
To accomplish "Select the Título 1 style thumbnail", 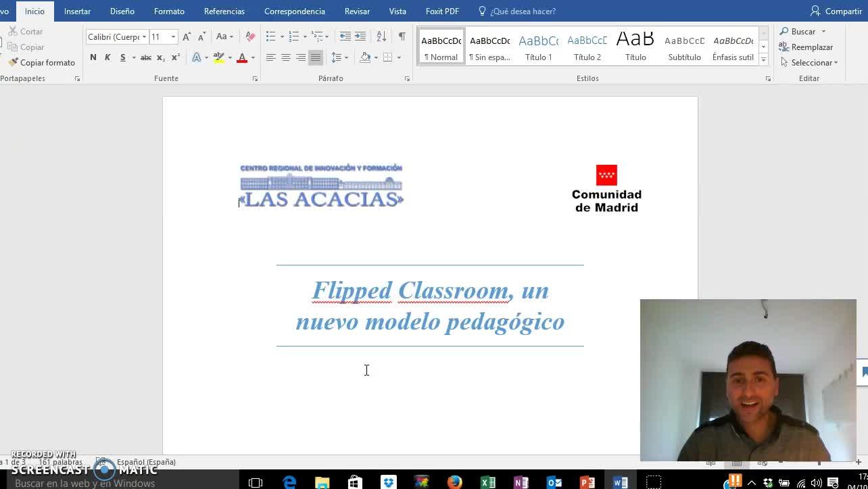I will (x=538, y=47).
